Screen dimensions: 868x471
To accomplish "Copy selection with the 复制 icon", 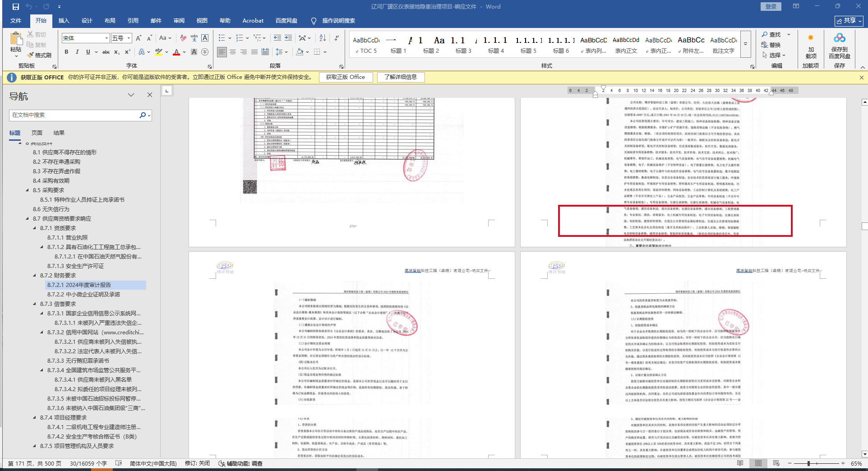I will coord(37,45).
